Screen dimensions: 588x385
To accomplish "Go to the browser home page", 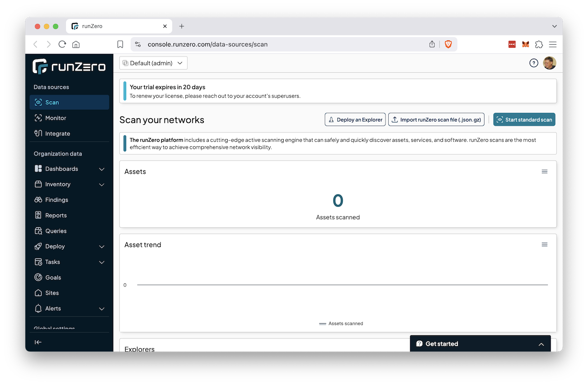I will pos(76,44).
